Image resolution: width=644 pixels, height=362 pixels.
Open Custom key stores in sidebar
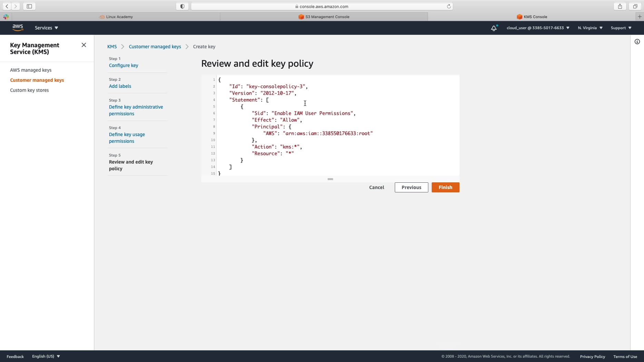(29, 90)
